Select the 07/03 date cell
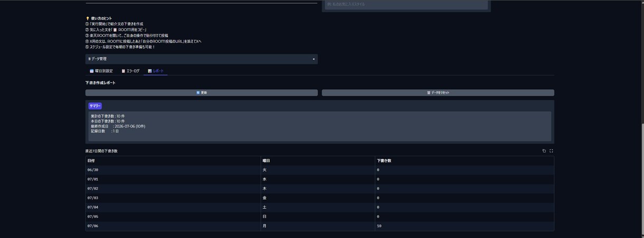This screenshot has width=644, height=238. click(173, 198)
